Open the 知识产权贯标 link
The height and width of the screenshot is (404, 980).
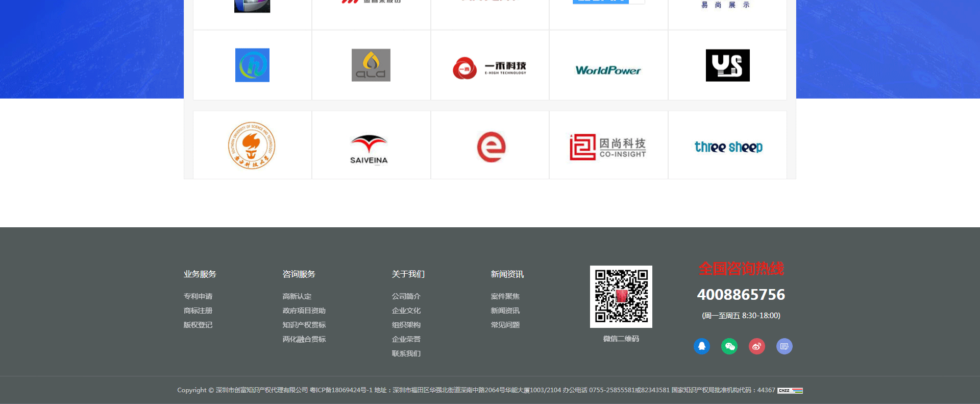tap(304, 325)
